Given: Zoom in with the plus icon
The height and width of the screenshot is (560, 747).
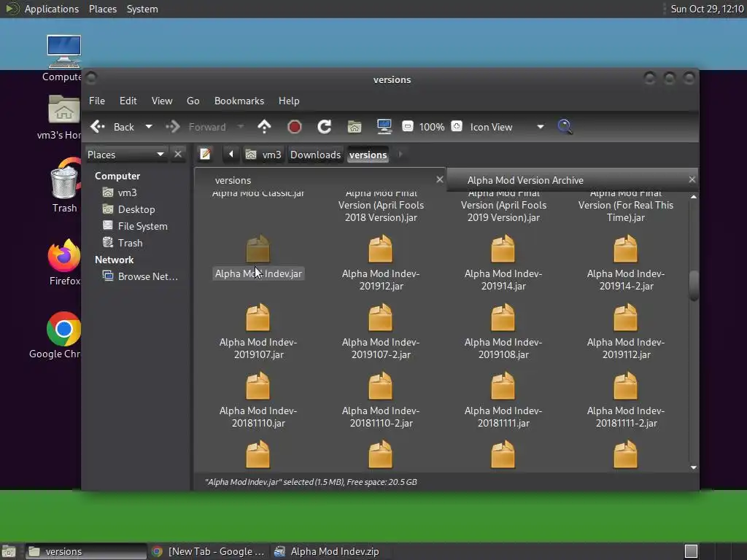Looking at the screenshot, I should click(x=457, y=126).
